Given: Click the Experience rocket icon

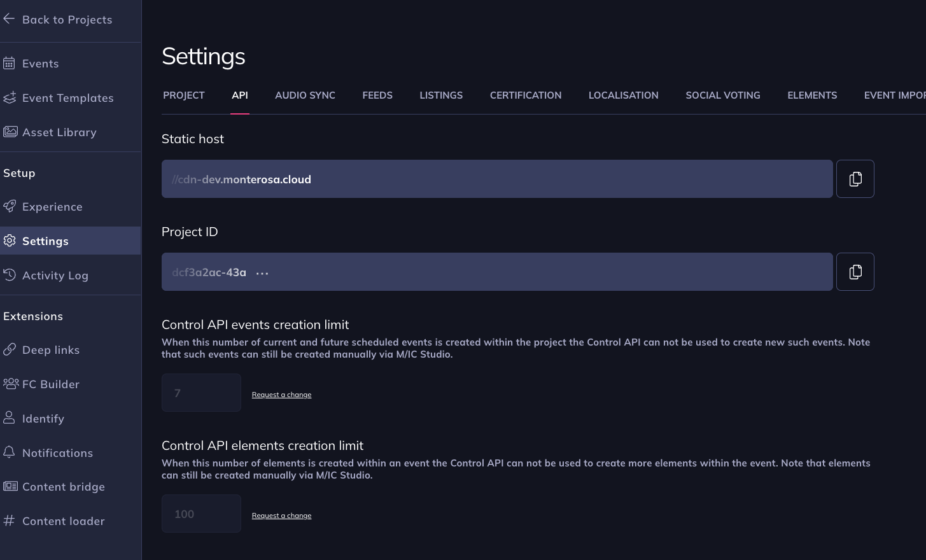Looking at the screenshot, I should (x=10, y=206).
